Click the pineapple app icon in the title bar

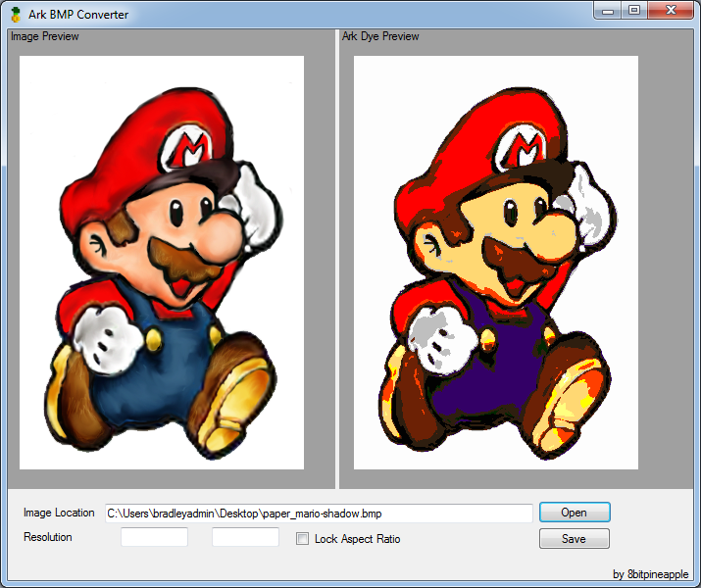pyautogui.click(x=16, y=15)
